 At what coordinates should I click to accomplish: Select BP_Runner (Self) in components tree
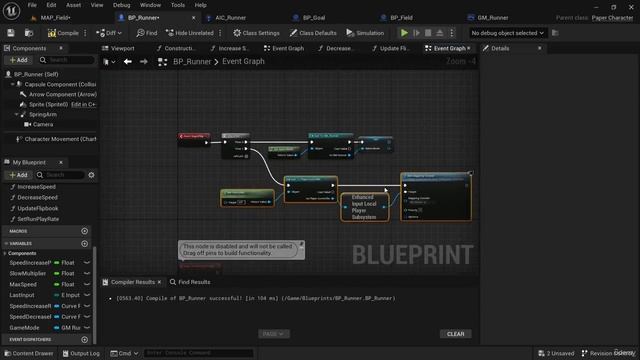click(x=36, y=74)
